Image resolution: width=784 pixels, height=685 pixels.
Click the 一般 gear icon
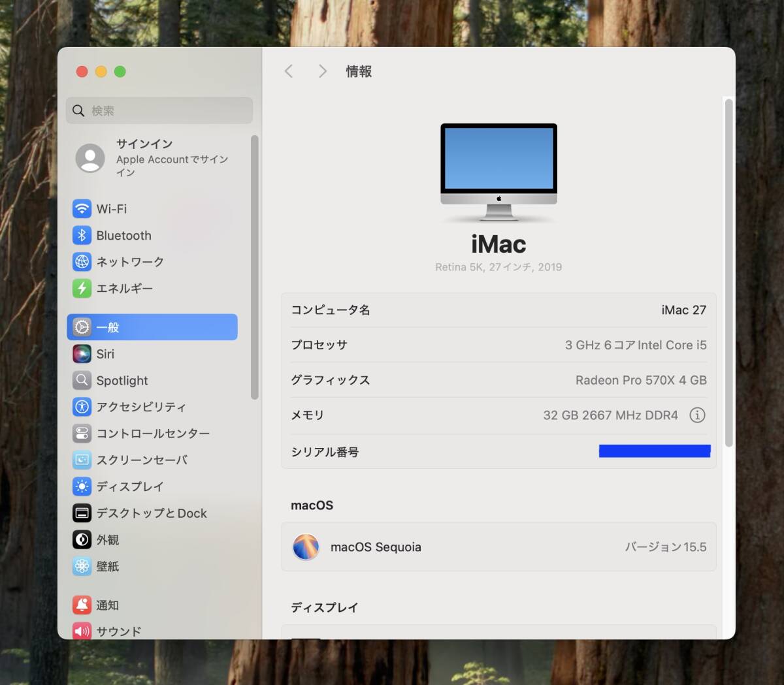coord(82,327)
